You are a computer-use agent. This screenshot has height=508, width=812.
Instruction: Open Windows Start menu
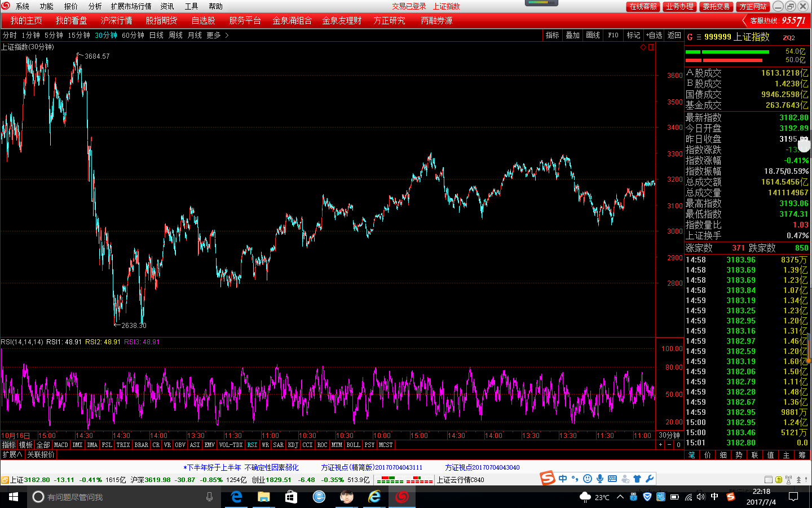[14, 497]
